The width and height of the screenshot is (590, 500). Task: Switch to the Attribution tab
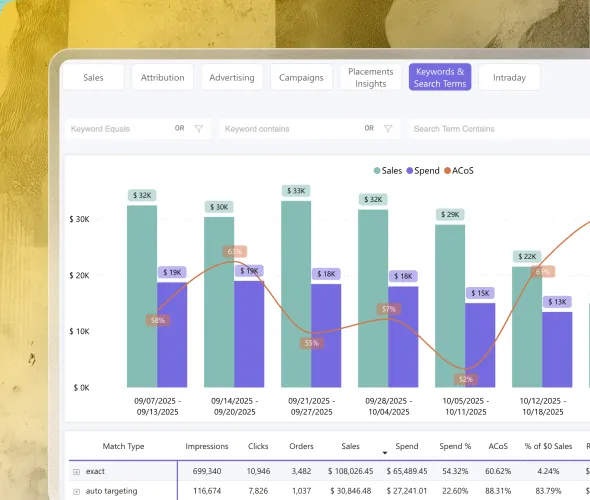pyautogui.click(x=163, y=78)
